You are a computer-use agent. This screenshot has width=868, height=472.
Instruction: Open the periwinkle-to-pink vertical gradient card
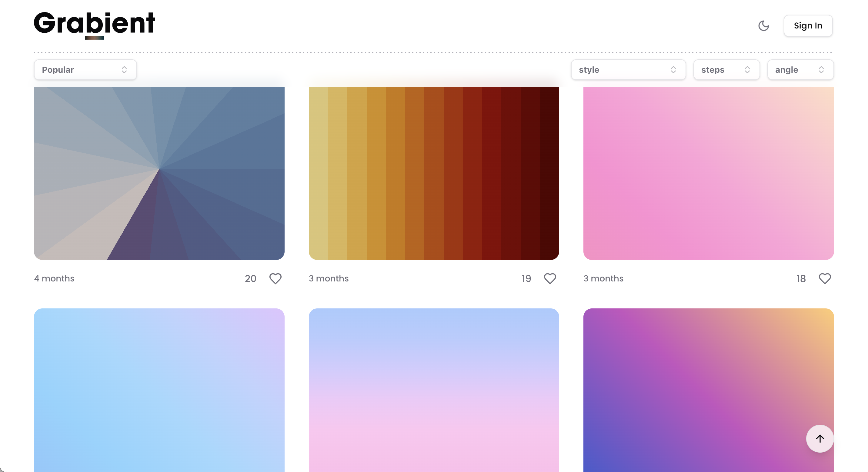pyautogui.click(x=434, y=390)
